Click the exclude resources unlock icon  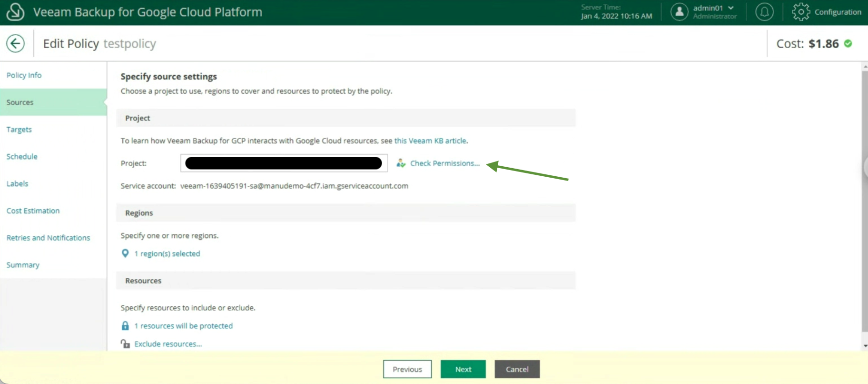tap(125, 344)
